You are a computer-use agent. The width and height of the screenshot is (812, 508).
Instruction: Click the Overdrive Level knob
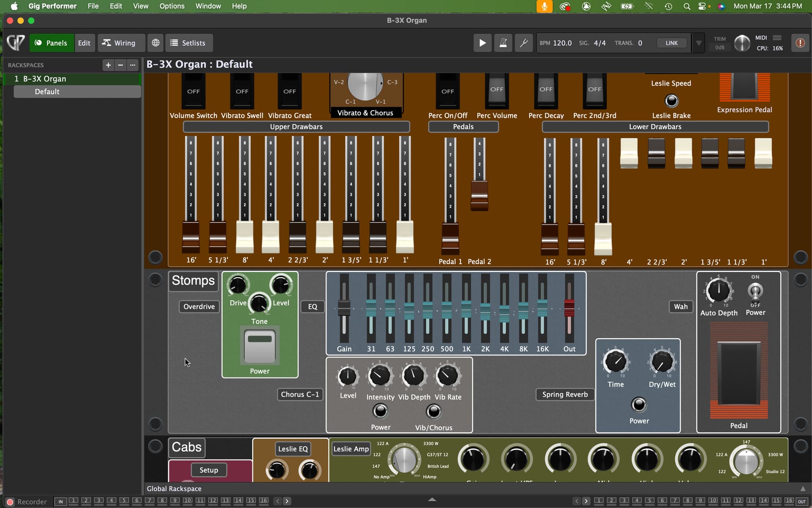[281, 285]
